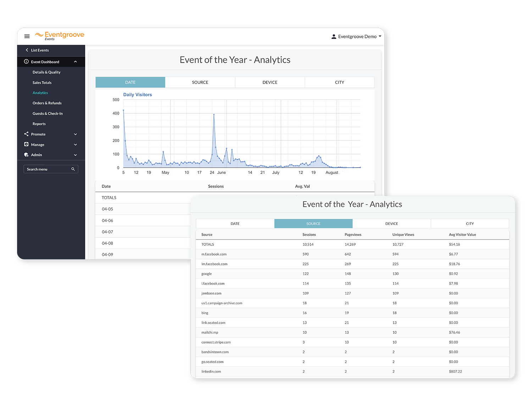Viewport: 532px width, 406px height.
Task: Click the Admin shield icon
Action: [26, 155]
